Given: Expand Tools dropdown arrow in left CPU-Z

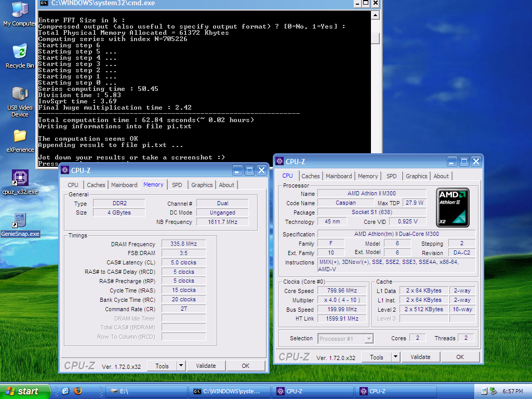Looking at the screenshot, I should (181, 366).
